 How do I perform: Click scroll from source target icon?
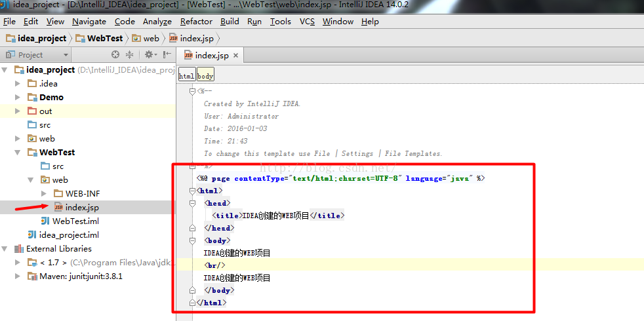pyautogui.click(x=115, y=54)
